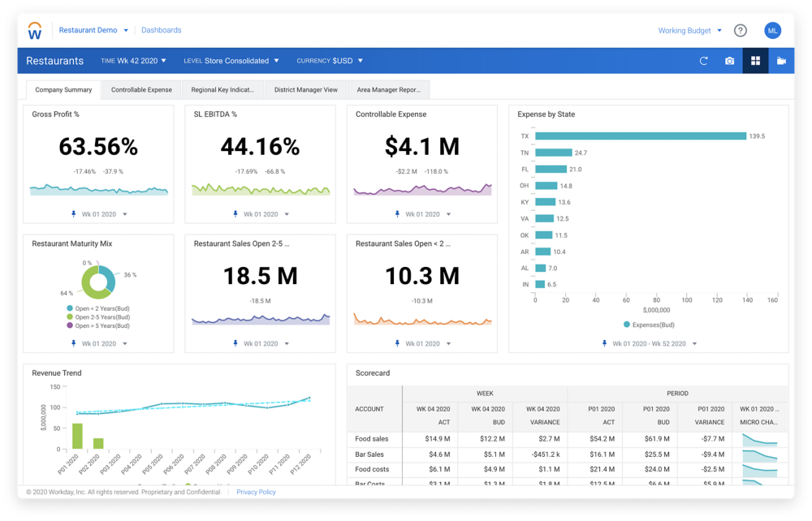Screen dimensions: 812x521
Task: Click the pin icon on Controllable Expense card
Action: (x=397, y=213)
